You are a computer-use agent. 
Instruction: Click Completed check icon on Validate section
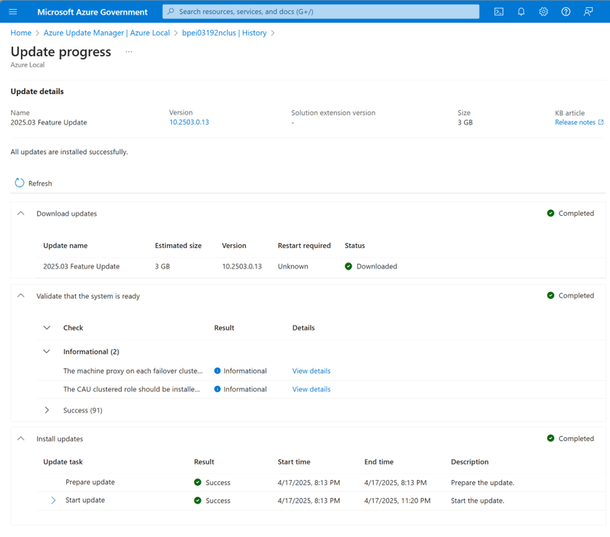(x=550, y=295)
